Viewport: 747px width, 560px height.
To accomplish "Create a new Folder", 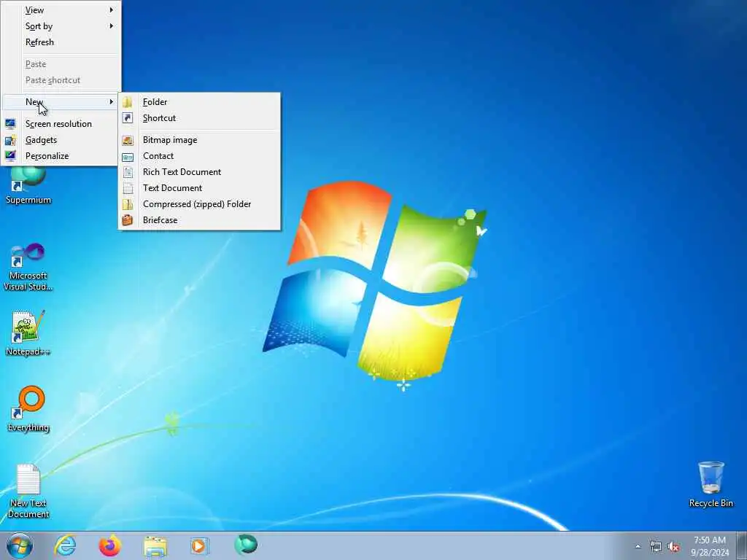I will pyautogui.click(x=199, y=102).
